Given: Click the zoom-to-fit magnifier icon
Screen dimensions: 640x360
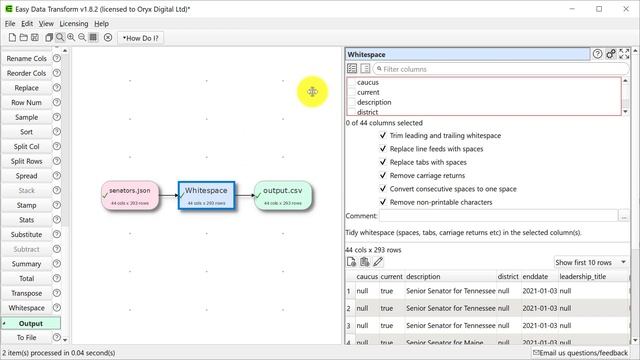Looking at the screenshot, I should pos(60,38).
